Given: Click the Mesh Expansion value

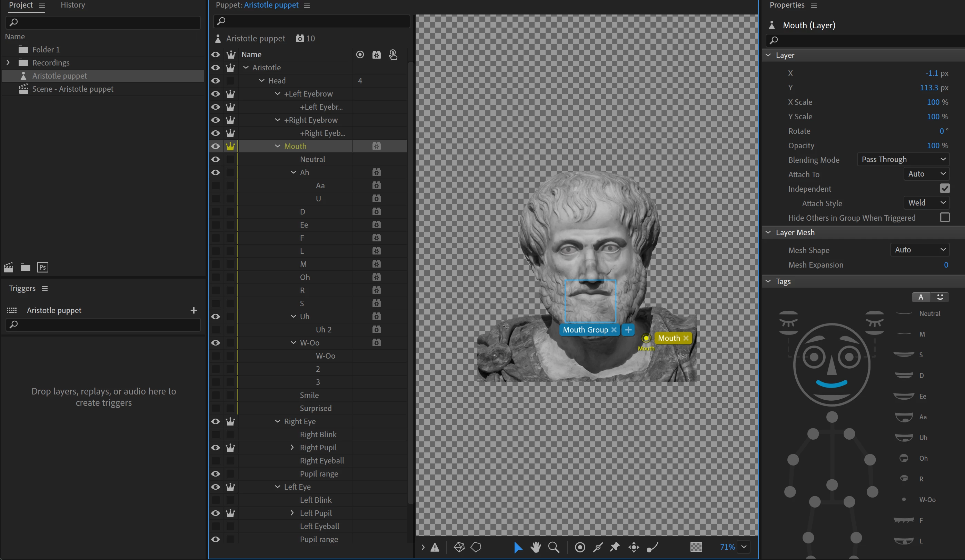Looking at the screenshot, I should (946, 265).
